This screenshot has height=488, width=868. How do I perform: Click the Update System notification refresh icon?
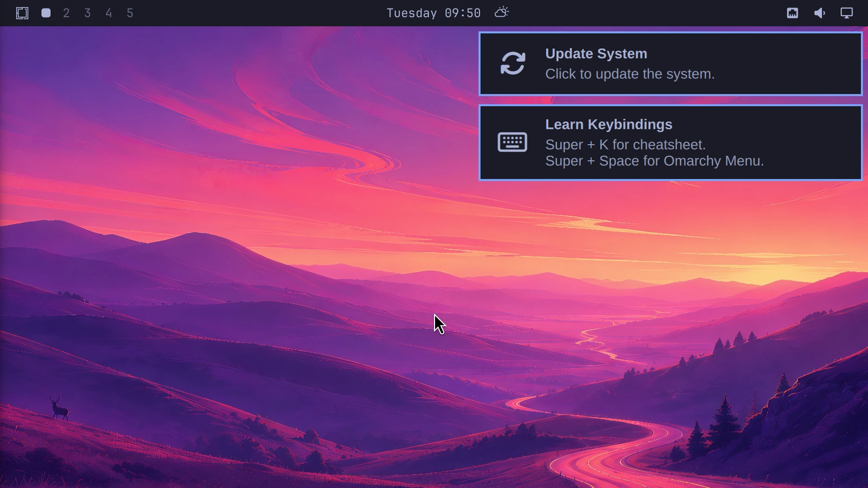[x=513, y=63]
